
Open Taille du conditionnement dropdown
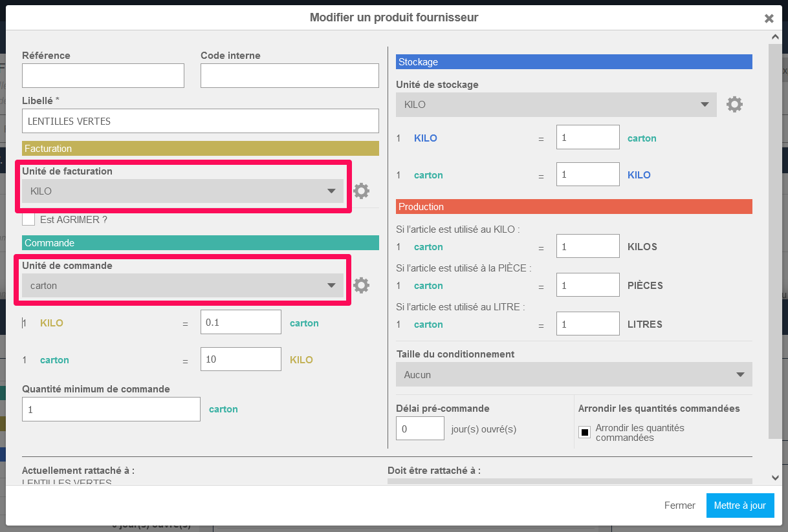573,375
